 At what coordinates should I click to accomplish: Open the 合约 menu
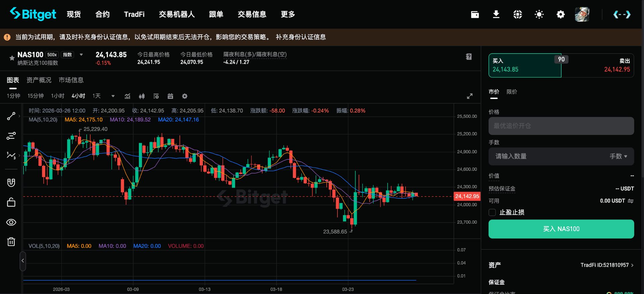tap(102, 14)
